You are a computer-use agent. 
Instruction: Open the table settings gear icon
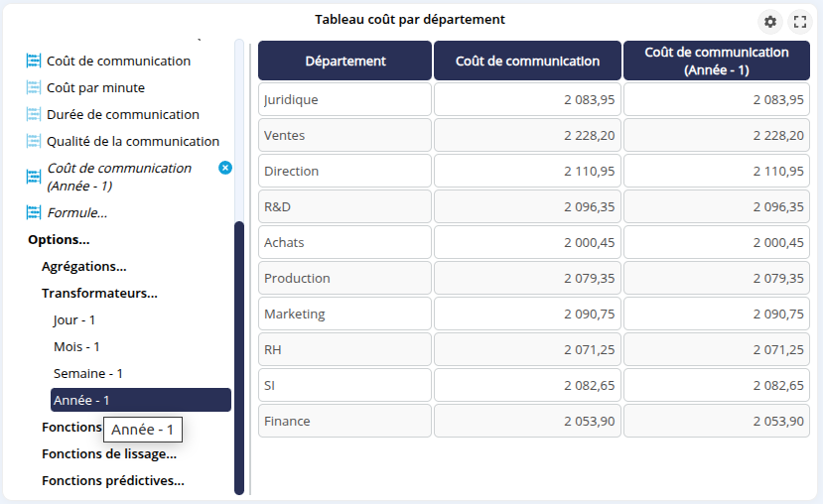770,22
